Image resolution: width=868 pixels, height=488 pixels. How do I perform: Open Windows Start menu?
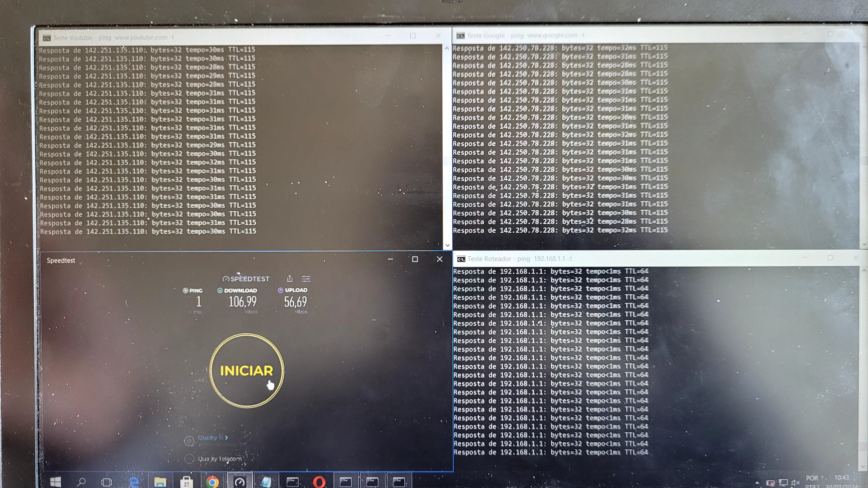[x=56, y=482]
